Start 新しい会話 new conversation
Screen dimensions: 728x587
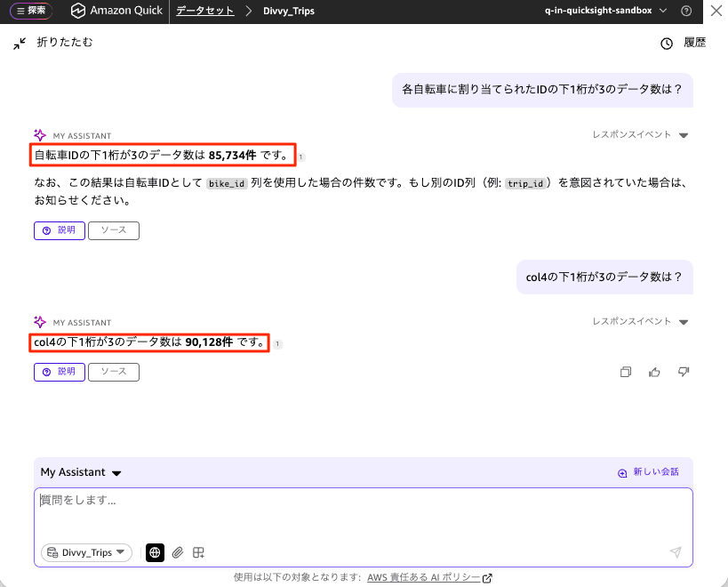click(648, 472)
